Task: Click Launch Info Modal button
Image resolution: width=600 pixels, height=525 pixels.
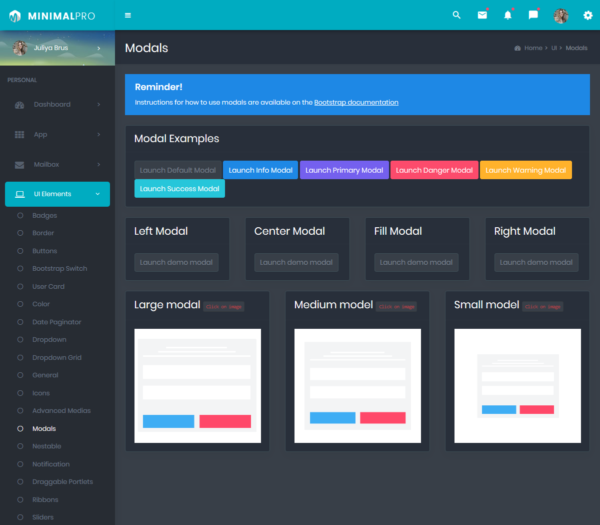Action: click(x=261, y=170)
